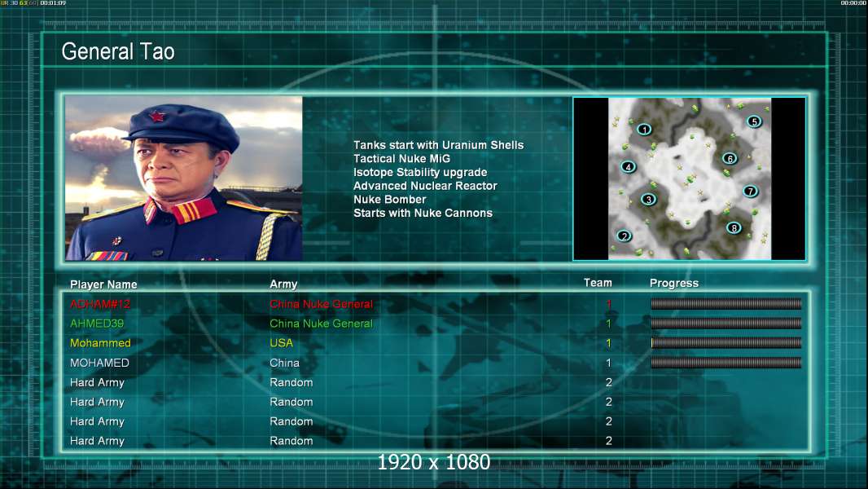Click 'Starts with Nuke Cannons' line
The height and width of the screenshot is (489, 868).
pyautogui.click(x=423, y=214)
